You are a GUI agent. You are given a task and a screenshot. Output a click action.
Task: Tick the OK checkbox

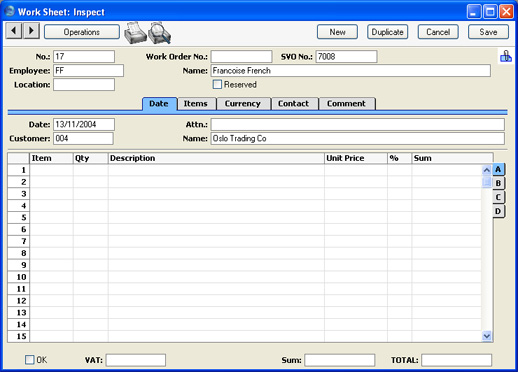coord(30,360)
